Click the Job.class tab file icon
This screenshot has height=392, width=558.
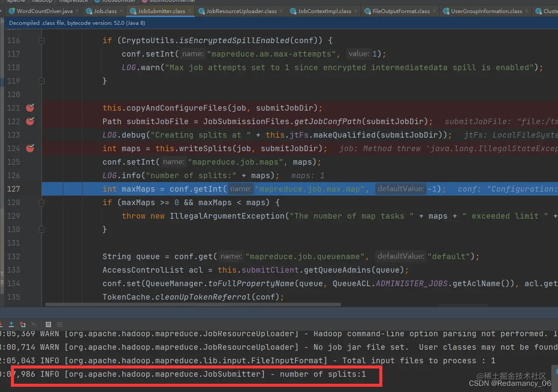pyautogui.click(x=89, y=11)
